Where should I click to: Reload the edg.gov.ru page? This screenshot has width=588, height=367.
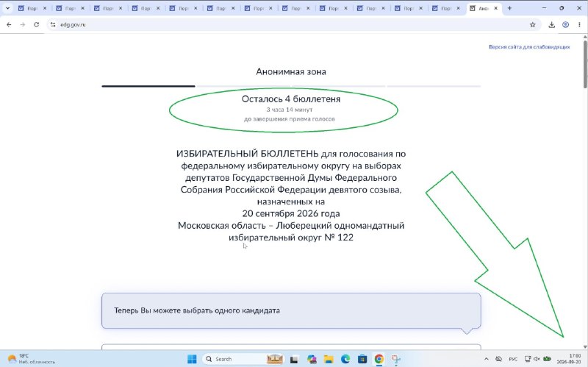tap(36, 24)
